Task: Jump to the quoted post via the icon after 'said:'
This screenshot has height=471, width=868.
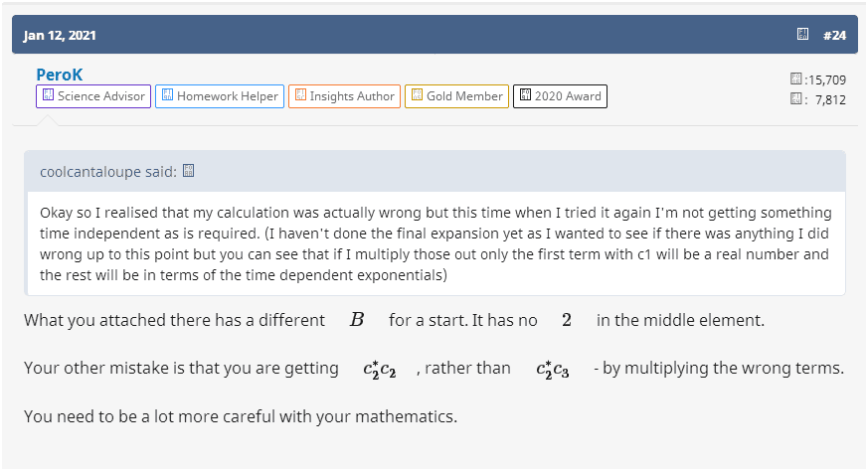Action: [188, 171]
